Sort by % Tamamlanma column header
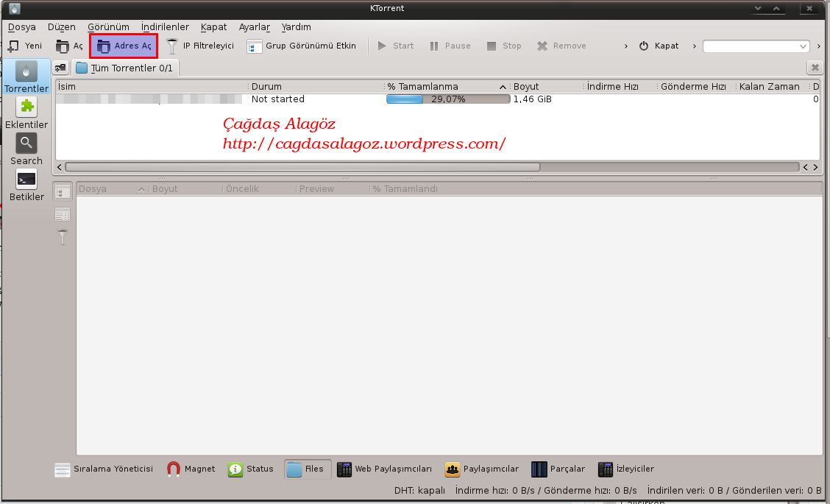The image size is (830, 504). [x=447, y=86]
